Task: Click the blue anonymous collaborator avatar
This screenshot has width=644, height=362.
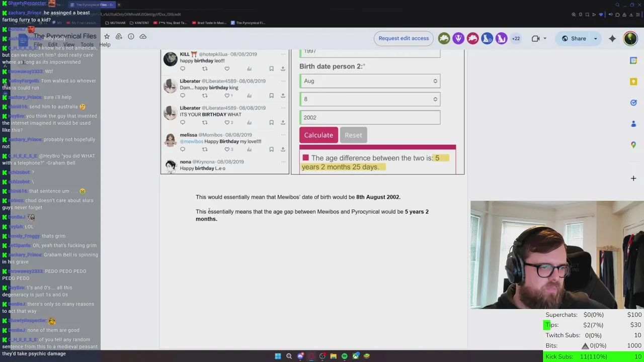Action: [487, 38]
